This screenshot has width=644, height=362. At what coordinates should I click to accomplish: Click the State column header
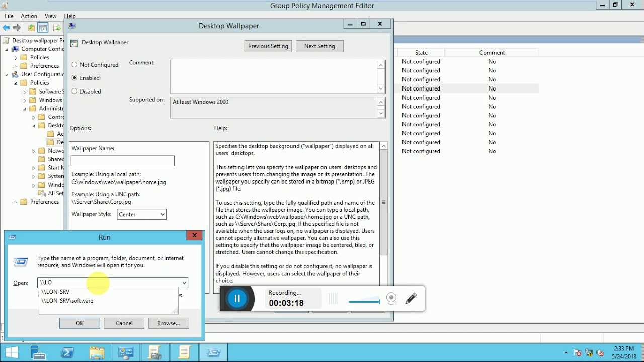[421, 52]
